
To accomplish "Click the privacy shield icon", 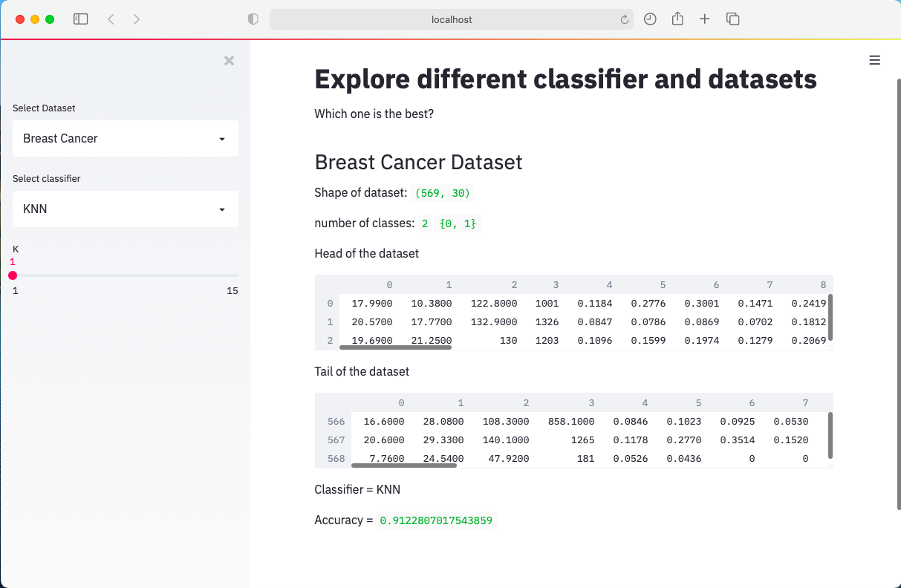I will click(253, 19).
